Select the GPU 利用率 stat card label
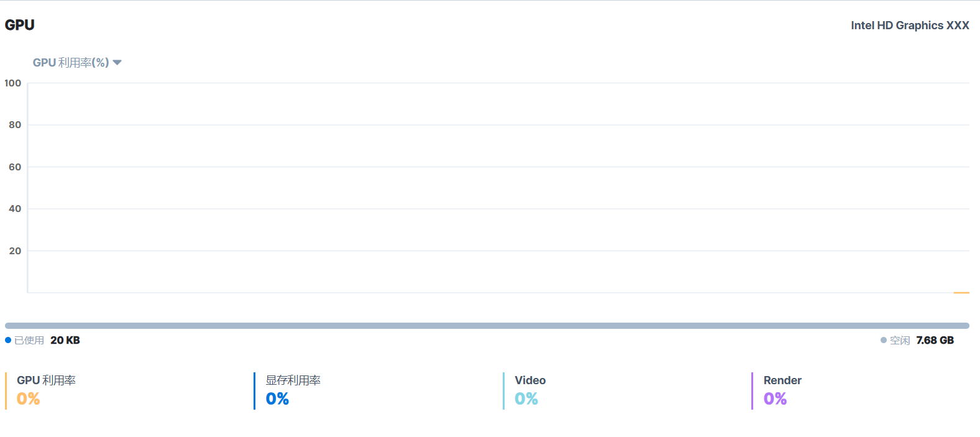The image size is (980, 437). [x=47, y=380]
